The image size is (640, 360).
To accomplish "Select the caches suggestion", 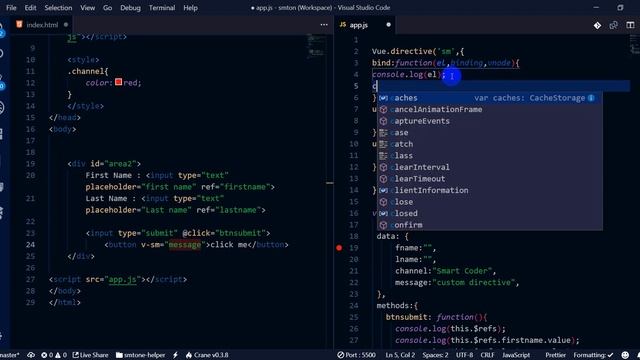I will click(x=489, y=98).
